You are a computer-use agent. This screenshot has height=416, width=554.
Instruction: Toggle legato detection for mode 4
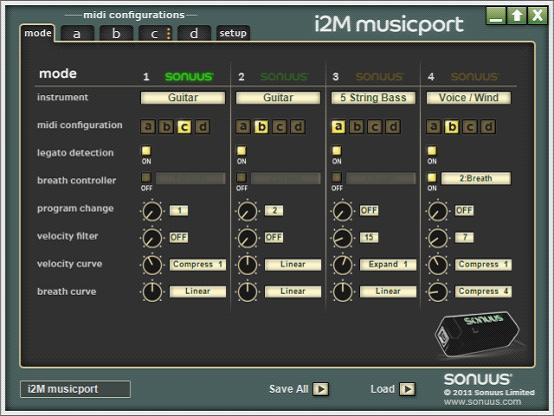[432, 151]
